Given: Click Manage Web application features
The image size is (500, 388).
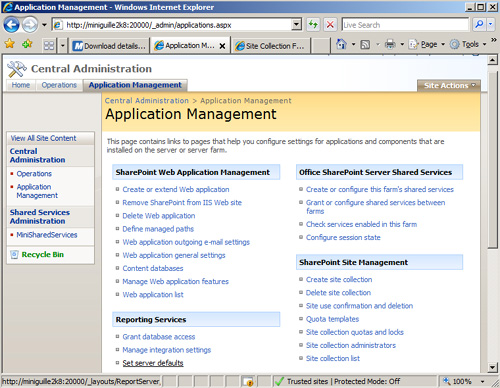Looking at the screenshot, I should 175,281.
